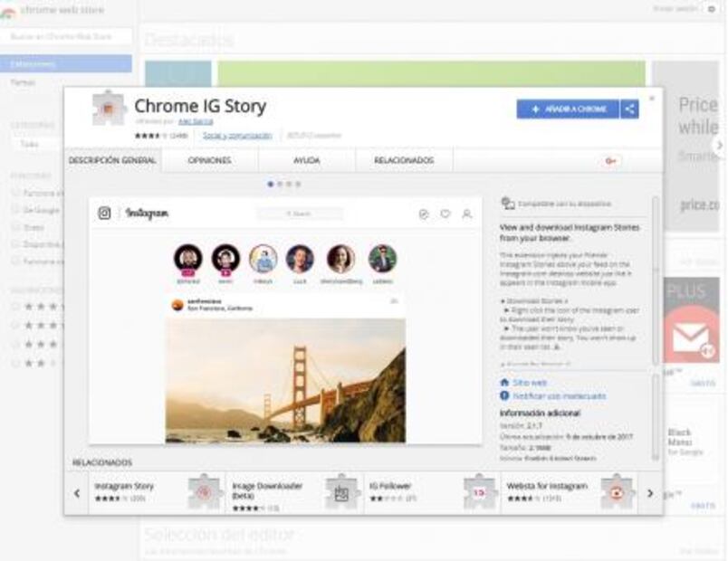The height and width of the screenshot is (561, 728).
Task: Select the second screenshot pagination dot
Action: tap(278, 182)
